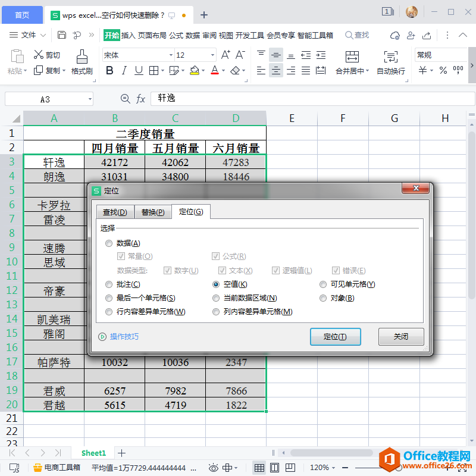The height and width of the screenshot is (476, 476).
Task: Select the 当前数据区域(N) option
Action: 216,298
